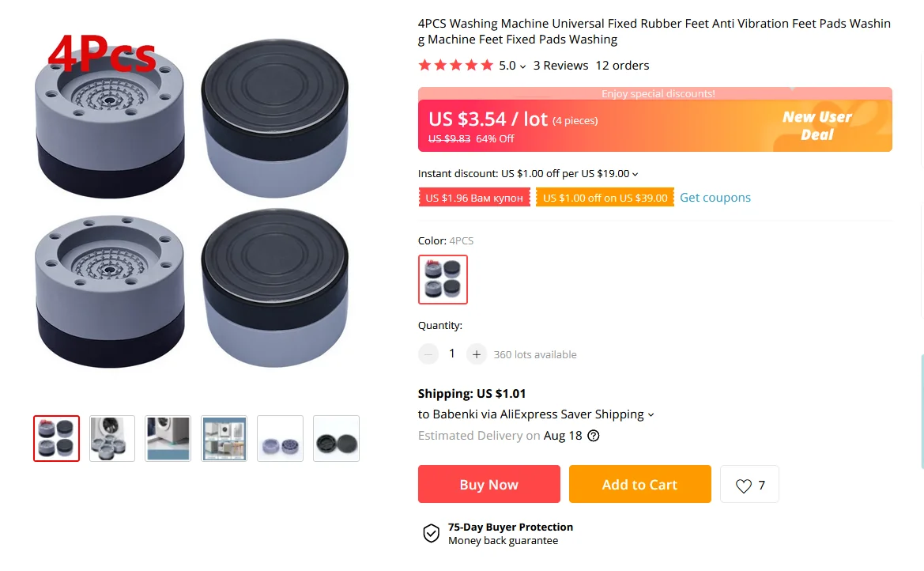
Task: Click the Add to Cart button
Action: pos(639,484)
